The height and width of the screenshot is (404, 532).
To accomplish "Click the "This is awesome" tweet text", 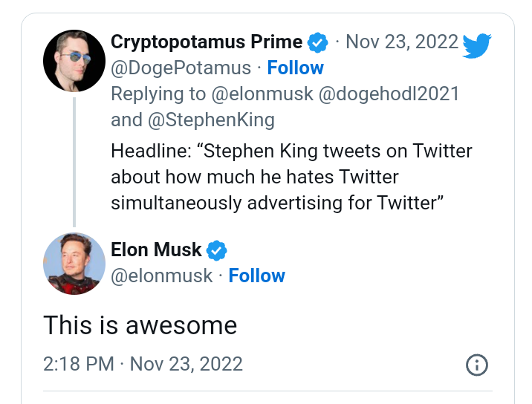I will click(x=140, y=325).
